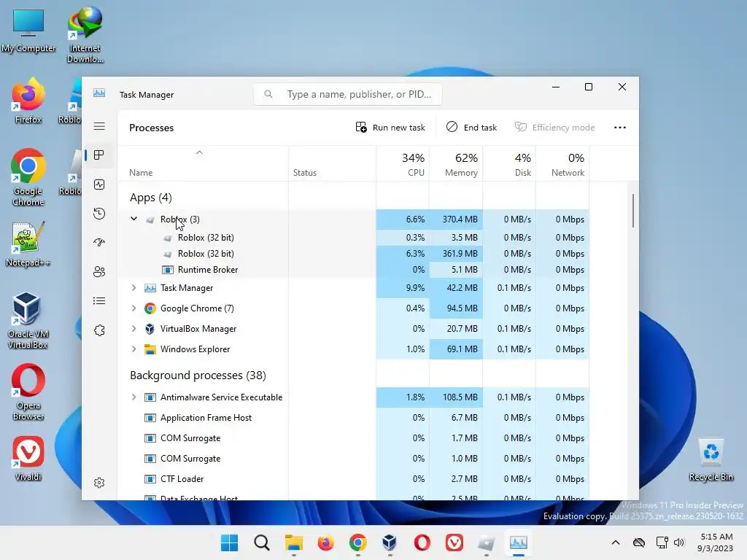Select the Notepad++ desktop shortcut
The height and width of the screenshot is (560, 747).
point(28,245)
